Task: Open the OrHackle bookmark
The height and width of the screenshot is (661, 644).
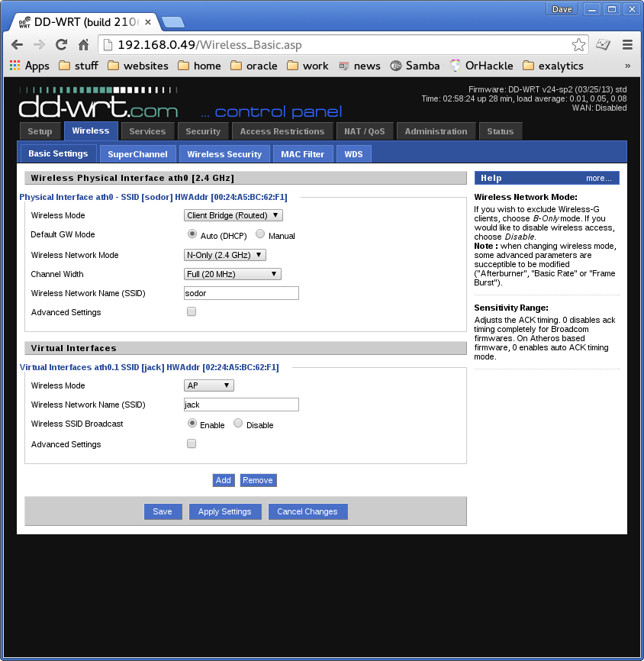Action: 481,66
